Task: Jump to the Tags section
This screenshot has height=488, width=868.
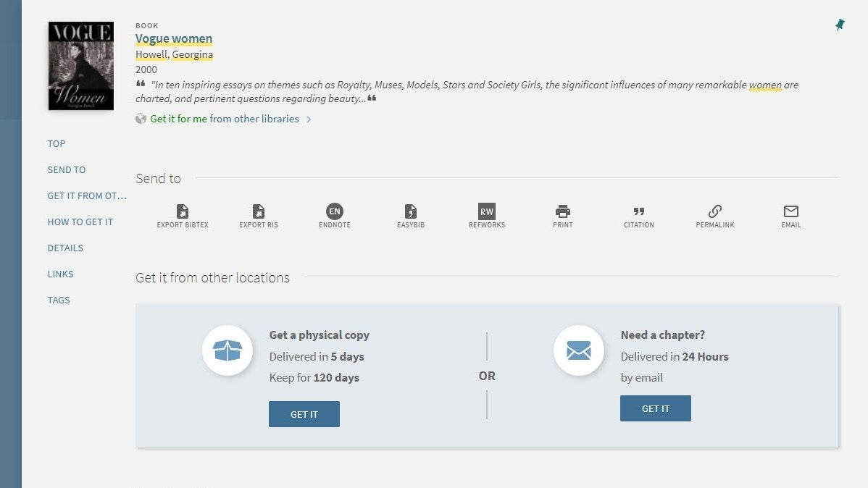Action: point(59,300)
